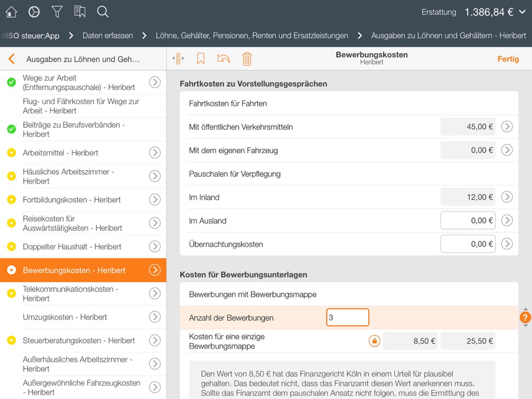The width and height of the screenshot is (532, 399).
Task: Click yellow status icon beside Telekommunikationskosten
Action: pyautogui.click(x=12, y=294)
